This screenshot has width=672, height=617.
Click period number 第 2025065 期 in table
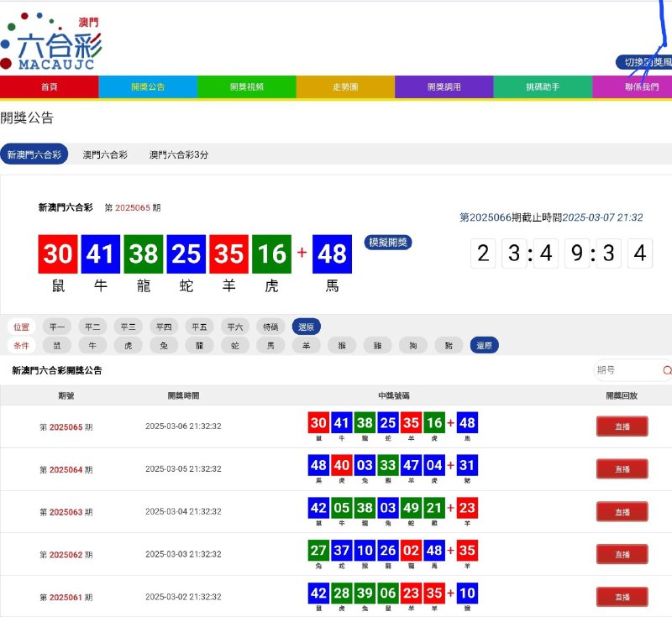[66, 427]
